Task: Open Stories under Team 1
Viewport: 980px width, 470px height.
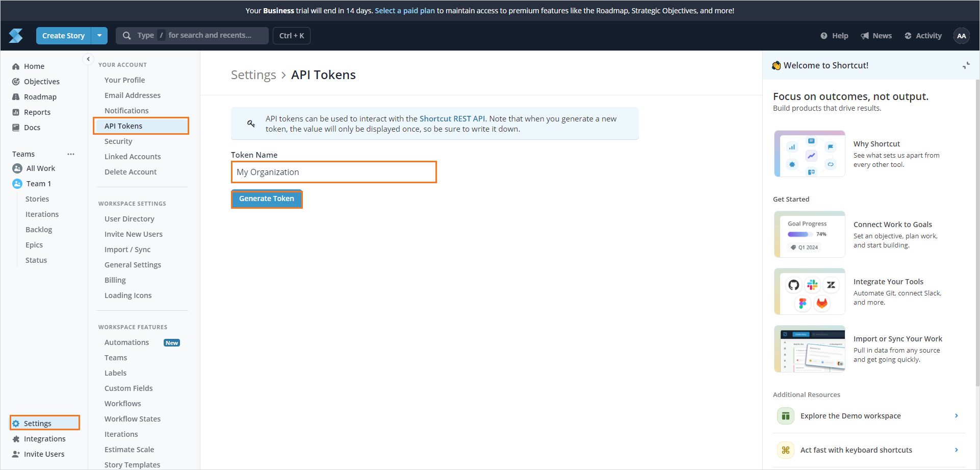Action: (37, 199)
